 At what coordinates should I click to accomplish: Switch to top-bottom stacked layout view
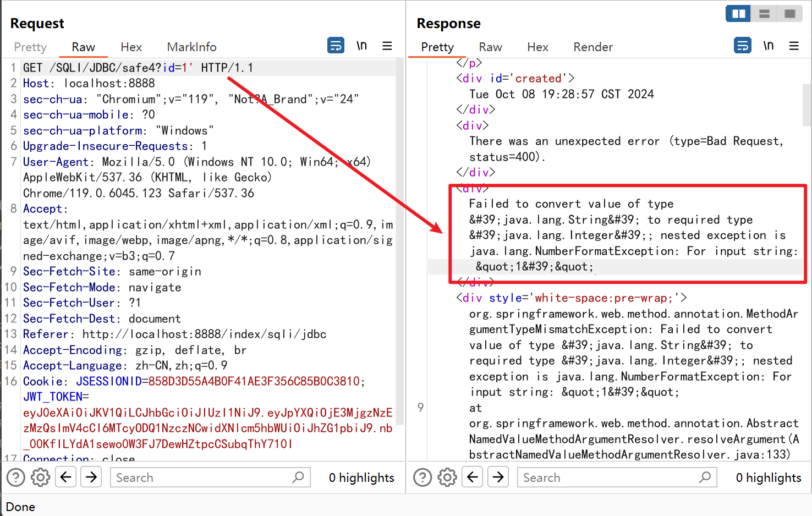764,14
